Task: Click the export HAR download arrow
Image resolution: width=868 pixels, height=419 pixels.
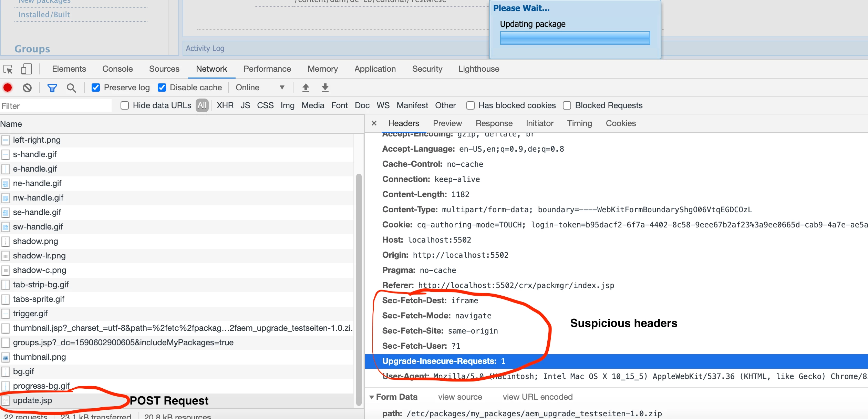Action: tap(325, 88)
